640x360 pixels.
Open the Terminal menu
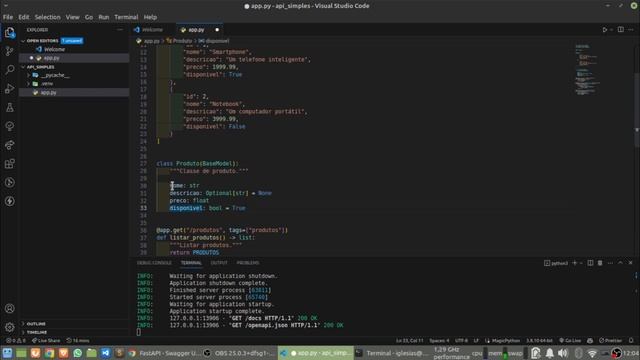126,17
